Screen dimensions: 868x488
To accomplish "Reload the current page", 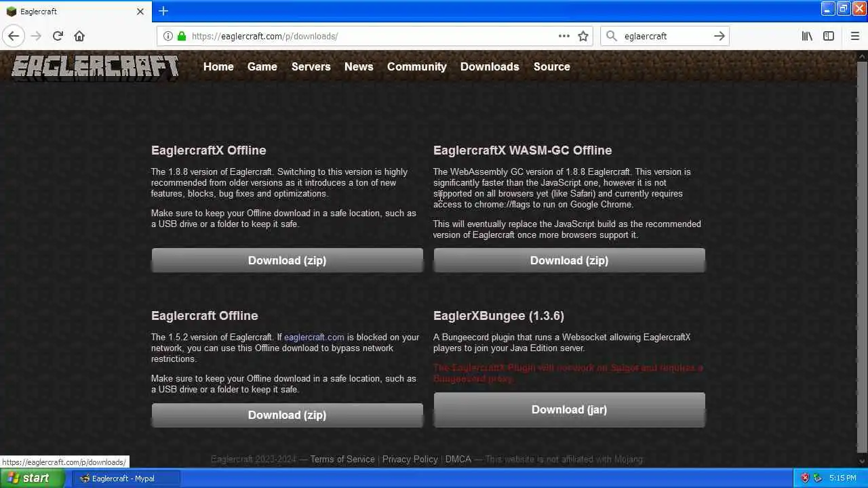I will 58,36.
